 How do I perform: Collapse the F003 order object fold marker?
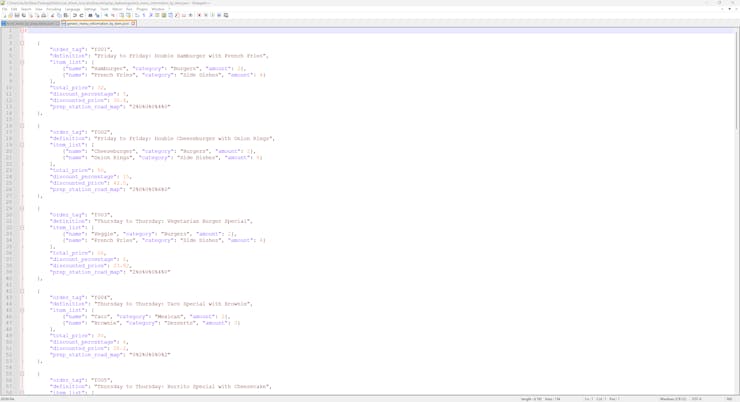pos(22,208)
